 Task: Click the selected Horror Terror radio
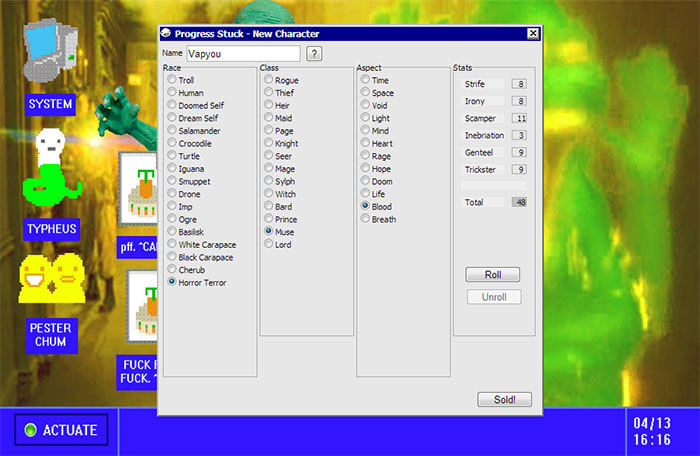172,282
